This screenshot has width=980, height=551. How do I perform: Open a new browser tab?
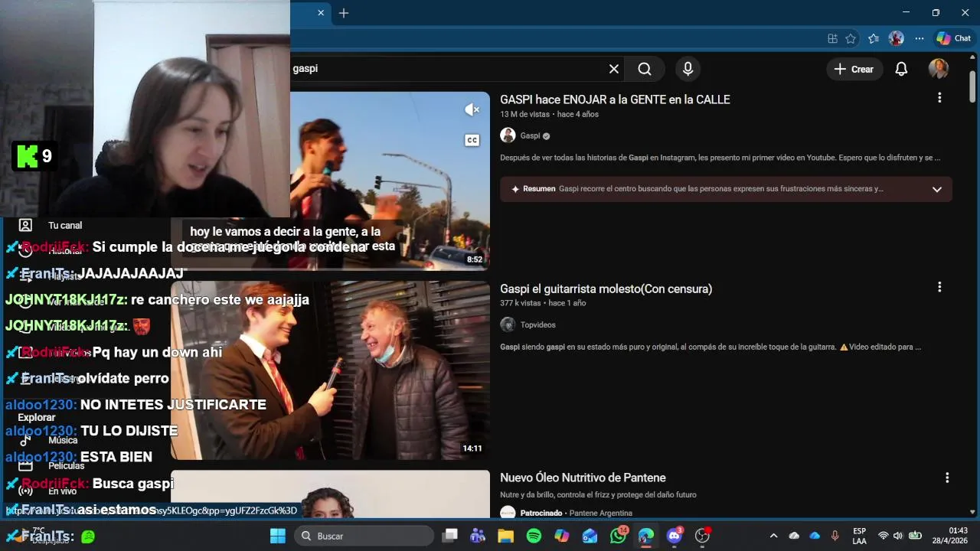(344, 13)
